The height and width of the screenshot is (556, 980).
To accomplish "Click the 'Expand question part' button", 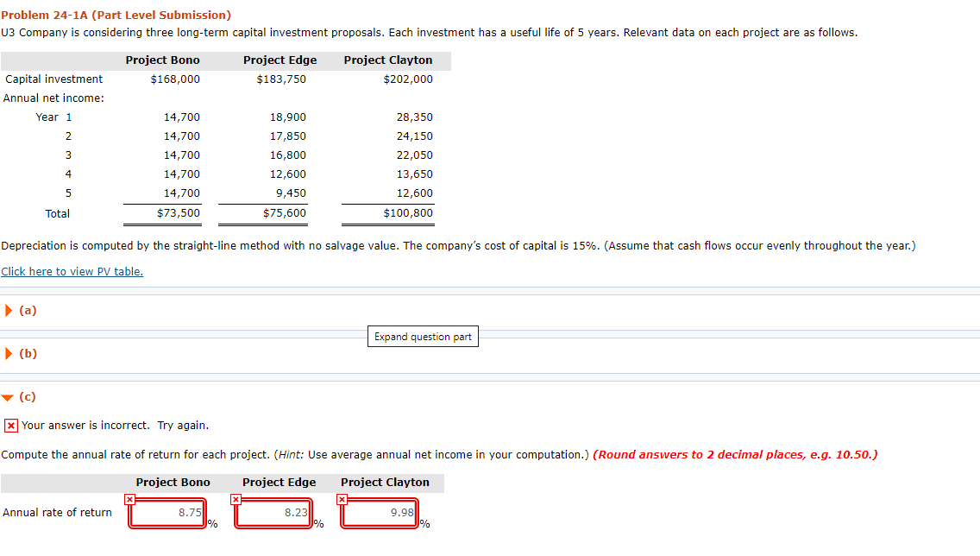I will point(423,336).
